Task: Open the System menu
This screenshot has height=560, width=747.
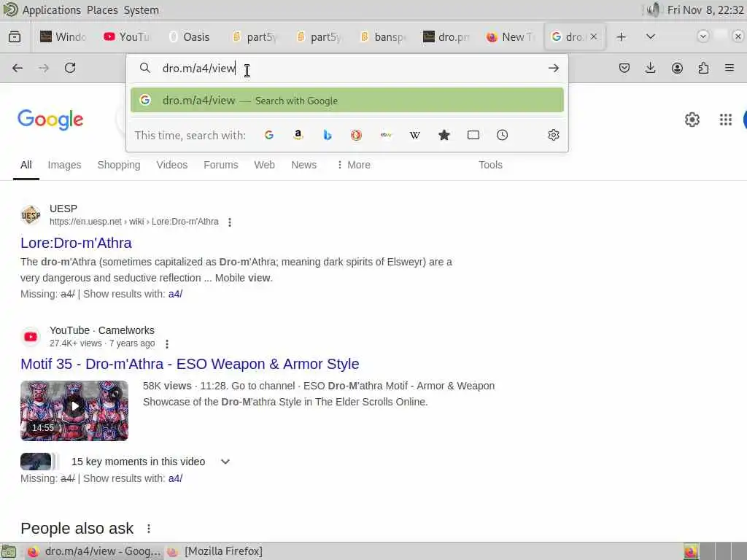Action: [142, 10]
